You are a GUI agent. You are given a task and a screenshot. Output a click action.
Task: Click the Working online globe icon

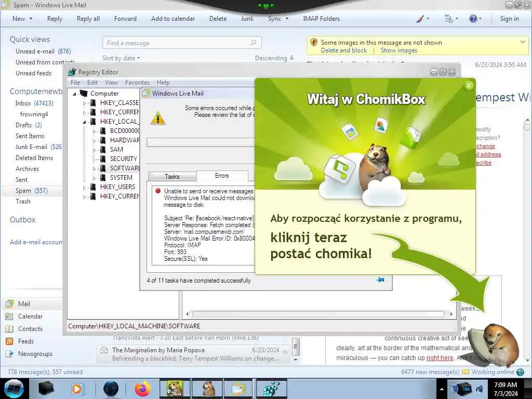click(520, 372)
